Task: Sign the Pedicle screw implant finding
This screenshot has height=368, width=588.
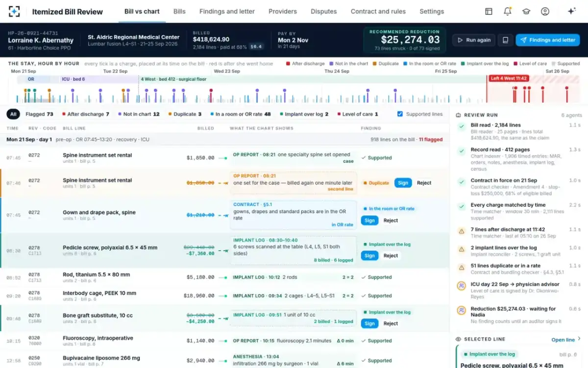Action: pyautogui.click(x=369, y=256)
